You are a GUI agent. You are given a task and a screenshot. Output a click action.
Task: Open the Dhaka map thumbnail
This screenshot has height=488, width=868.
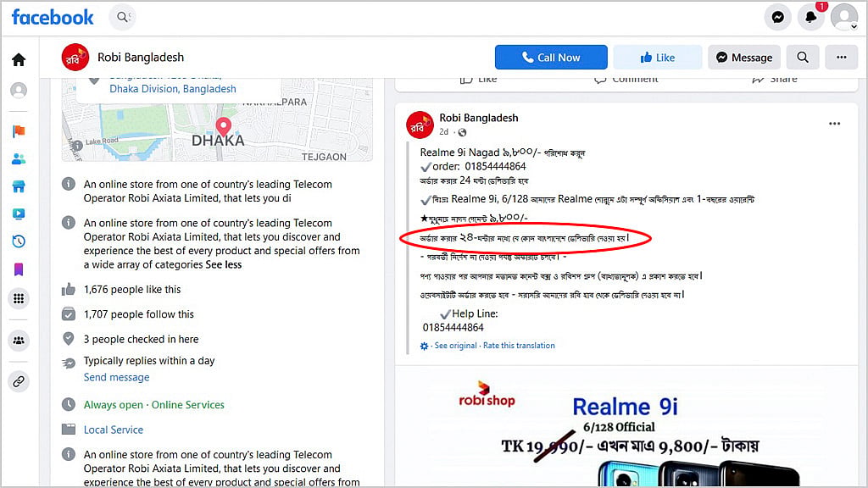point(217,119)
